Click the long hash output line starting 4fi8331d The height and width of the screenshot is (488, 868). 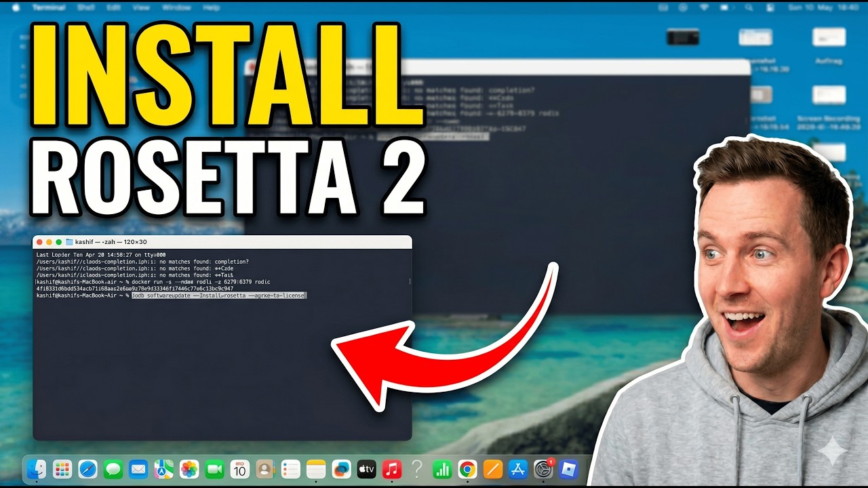tap(134, 289)
